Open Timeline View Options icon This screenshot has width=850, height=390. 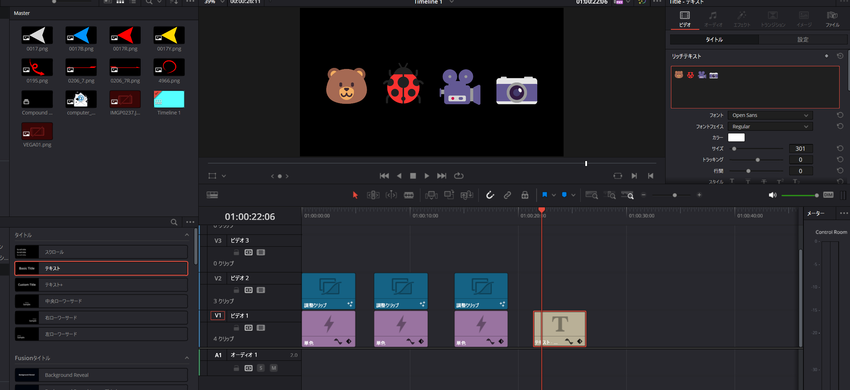[x=212, y=195]
